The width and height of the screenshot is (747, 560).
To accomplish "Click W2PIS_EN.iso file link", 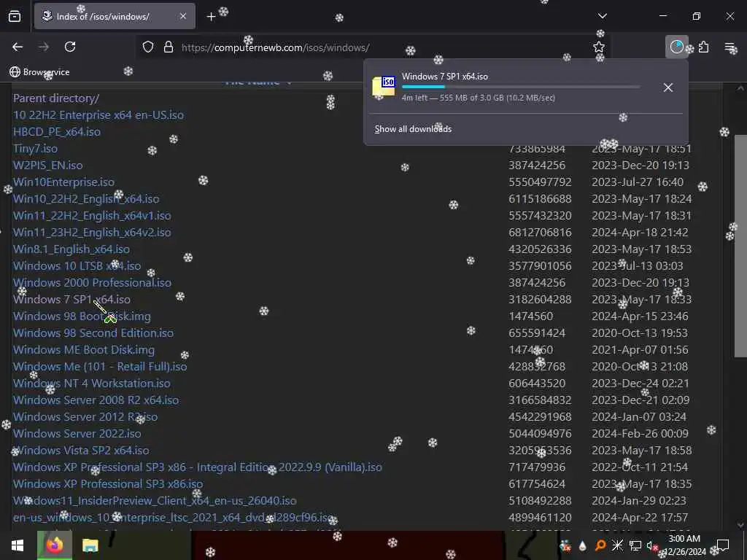I will 47,166.
